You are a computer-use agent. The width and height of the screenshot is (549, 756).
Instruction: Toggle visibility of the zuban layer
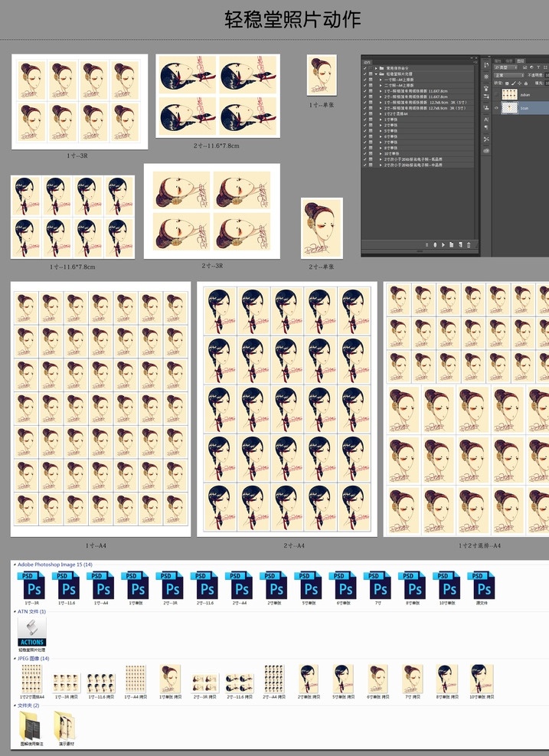496,95
